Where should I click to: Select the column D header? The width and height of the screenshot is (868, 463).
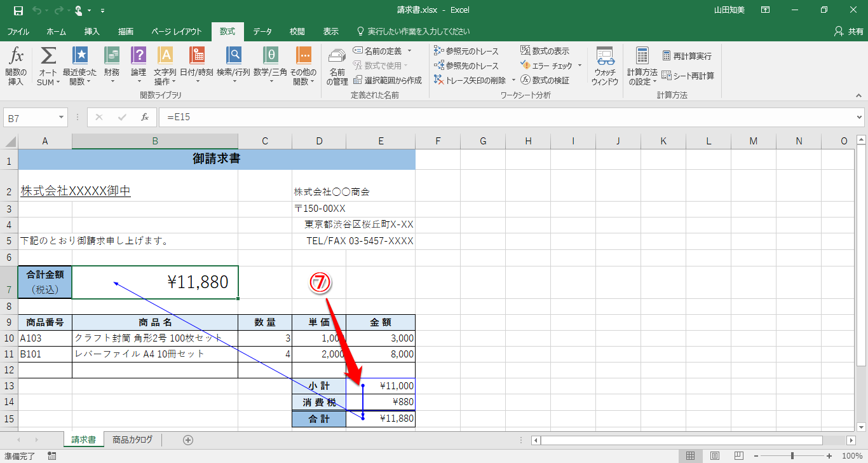319,141
